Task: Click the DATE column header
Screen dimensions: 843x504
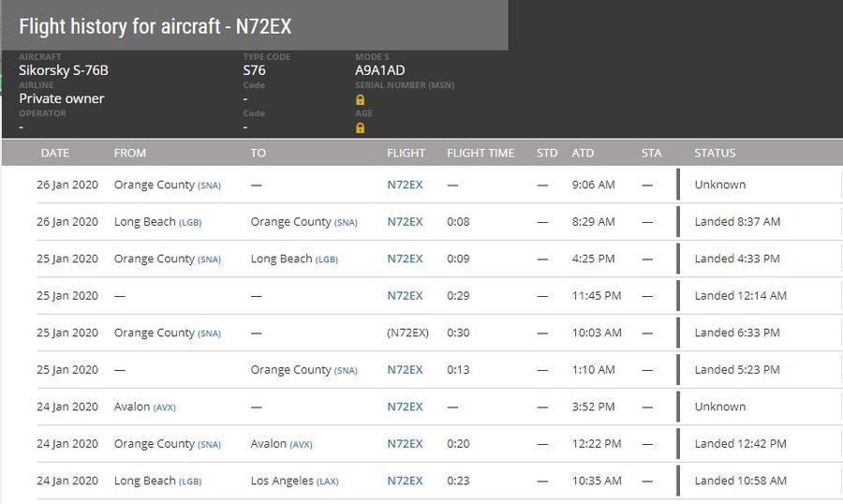Action: [x=55, y=153]
